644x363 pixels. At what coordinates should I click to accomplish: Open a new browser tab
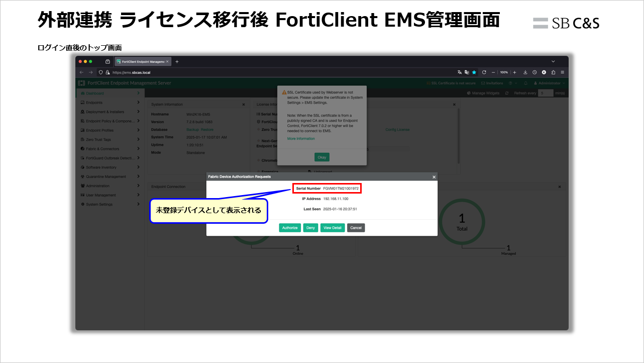(177, 61)
